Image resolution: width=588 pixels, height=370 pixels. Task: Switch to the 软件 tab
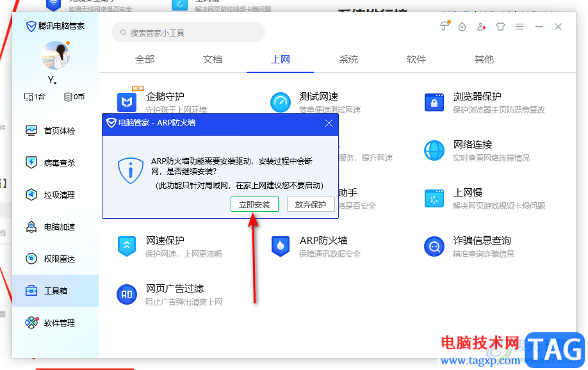tap(416, 60)
